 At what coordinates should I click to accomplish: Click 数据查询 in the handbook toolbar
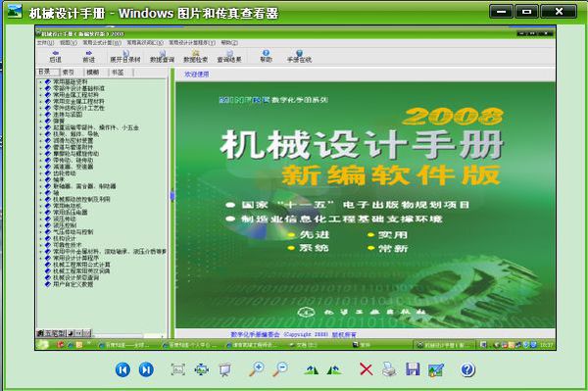(162, 56)
